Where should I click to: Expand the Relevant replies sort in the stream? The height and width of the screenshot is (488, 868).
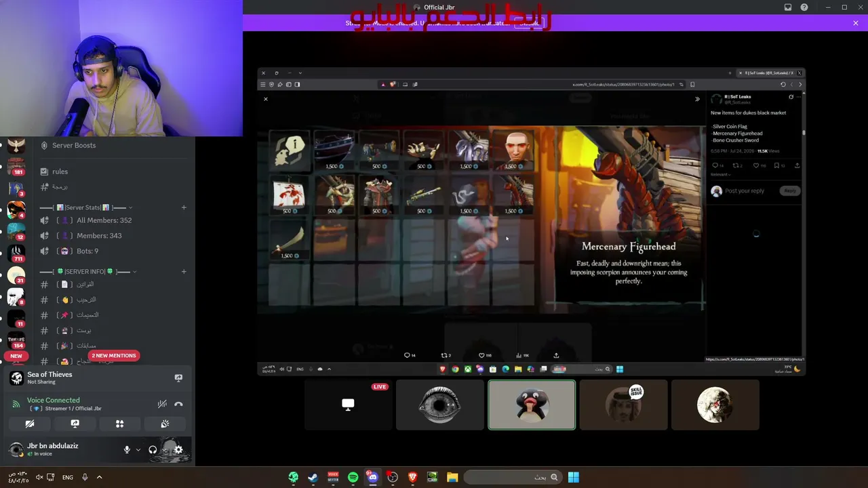[720, 175]
